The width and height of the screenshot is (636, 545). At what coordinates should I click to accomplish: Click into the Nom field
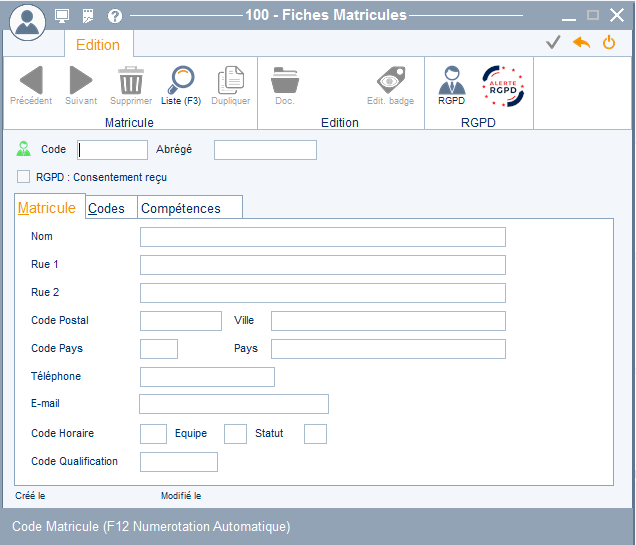[x=322, y=237]
